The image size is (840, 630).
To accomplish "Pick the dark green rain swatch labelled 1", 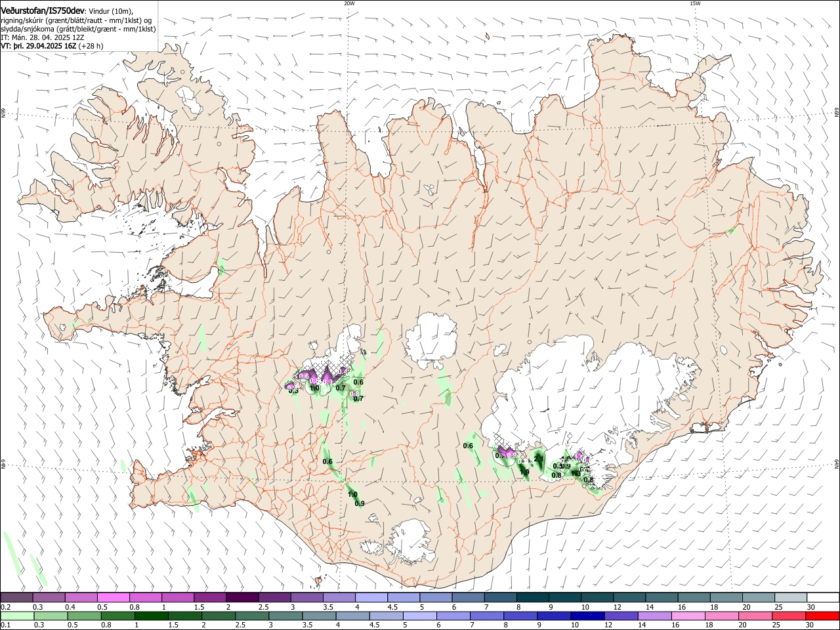I will (x=151, y=616).
